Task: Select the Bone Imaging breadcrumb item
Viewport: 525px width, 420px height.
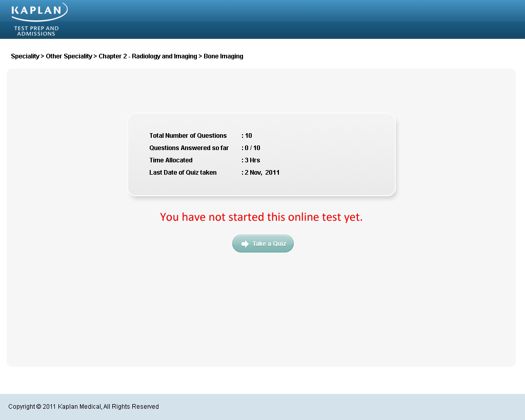Action: tap(224, 56)
